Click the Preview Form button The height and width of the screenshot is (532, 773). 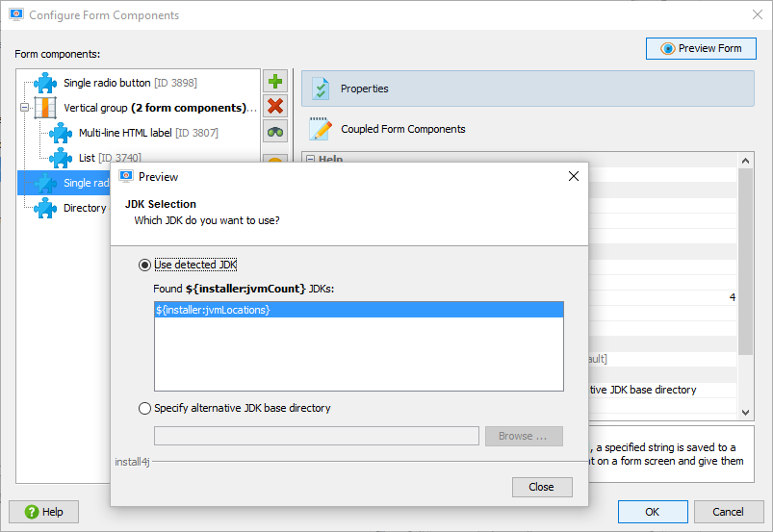point(701,48)
